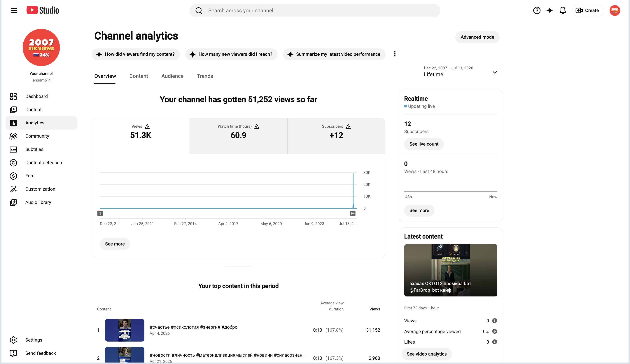Open the Customization menu item
630x364 pixels.
tap(41, 189)
